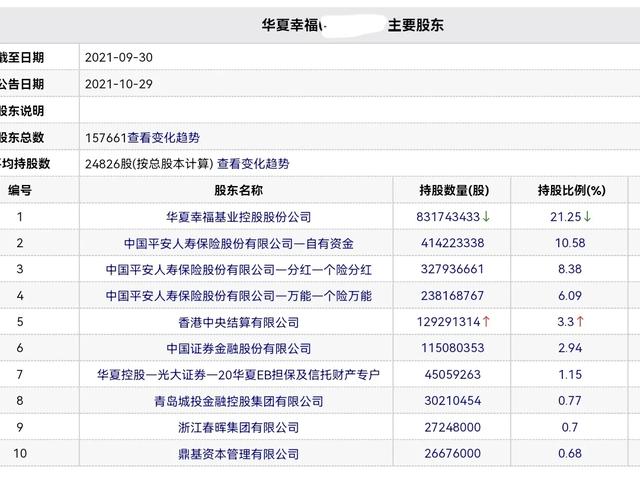The width and height of the screenshot is (640, 479).
Task: Click green down arrow beside 831743433
Action: point(486,217)
